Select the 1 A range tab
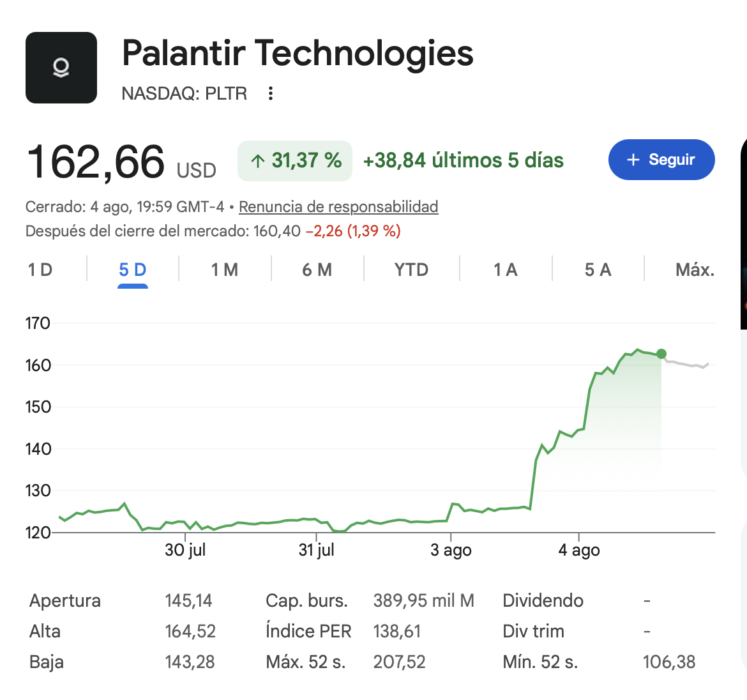 pos(506,270)
